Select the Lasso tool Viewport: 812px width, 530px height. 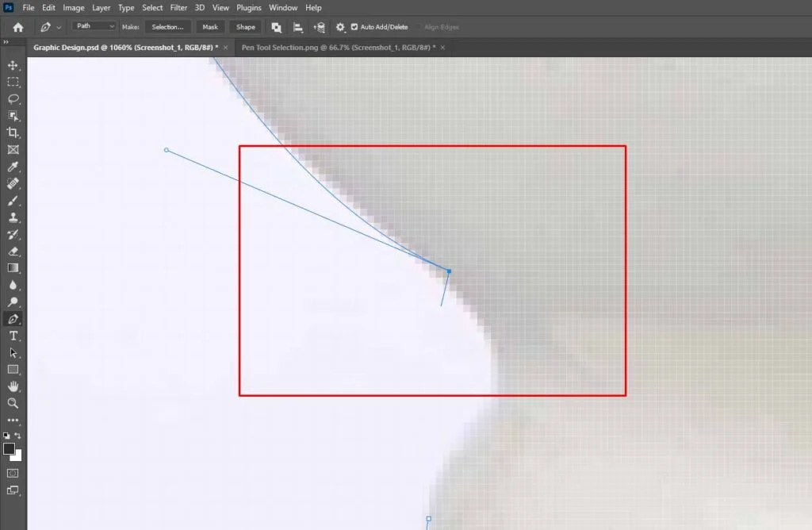13,99
